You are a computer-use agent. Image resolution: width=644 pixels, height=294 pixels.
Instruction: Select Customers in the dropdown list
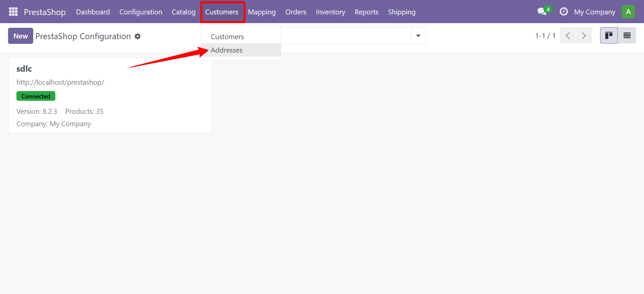point(240,37)
